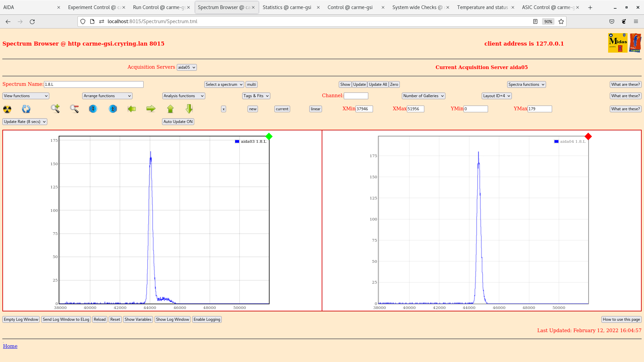Click the red diamond marker on the aida04 plot
The height and width of the screenshot is (362, 644).
coord(588,136)
